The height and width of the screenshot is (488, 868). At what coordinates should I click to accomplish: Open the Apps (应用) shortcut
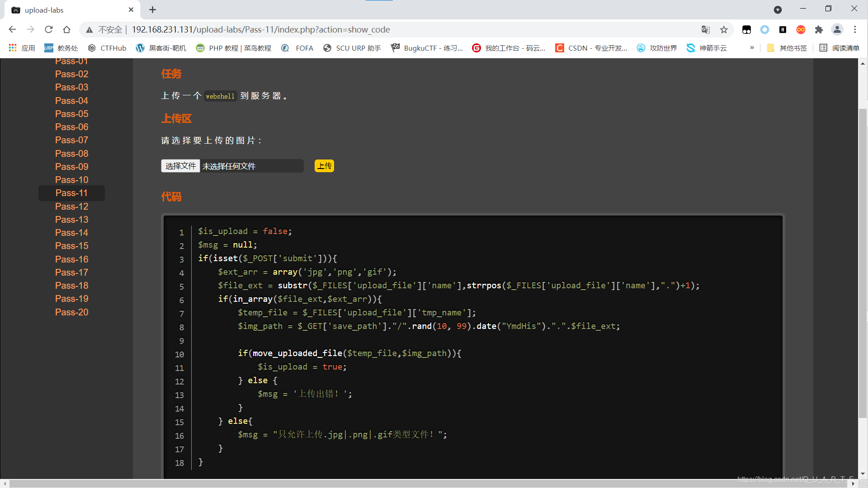(22, 48)
